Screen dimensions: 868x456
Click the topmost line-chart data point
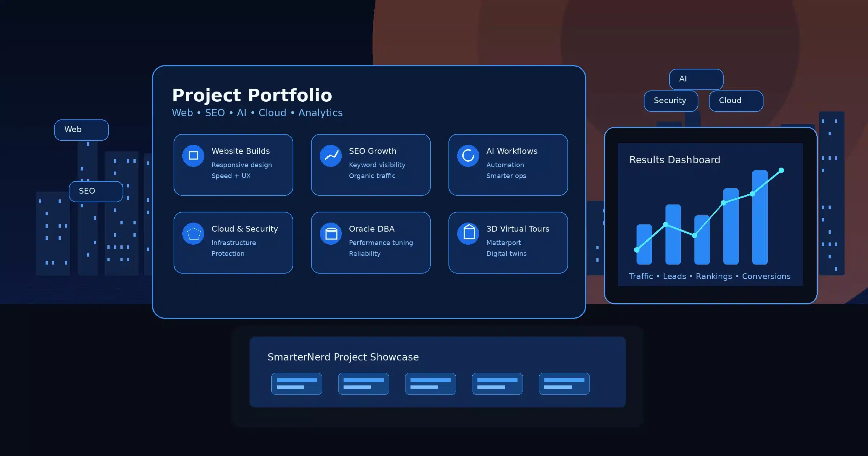781,170
